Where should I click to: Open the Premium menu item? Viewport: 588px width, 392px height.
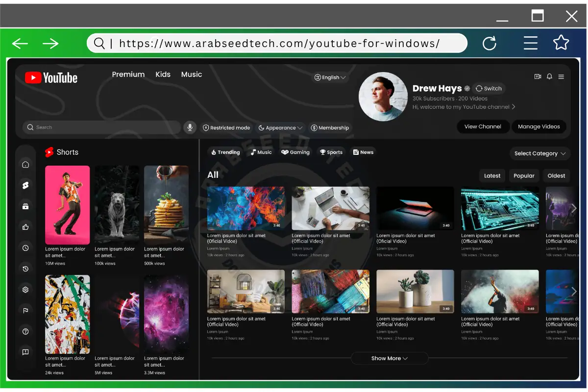coord(128,74)
